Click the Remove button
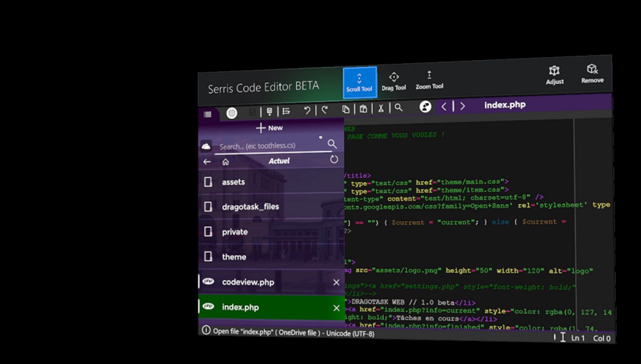This screenshot has height=364, width=641. click(x=592, y=74)
